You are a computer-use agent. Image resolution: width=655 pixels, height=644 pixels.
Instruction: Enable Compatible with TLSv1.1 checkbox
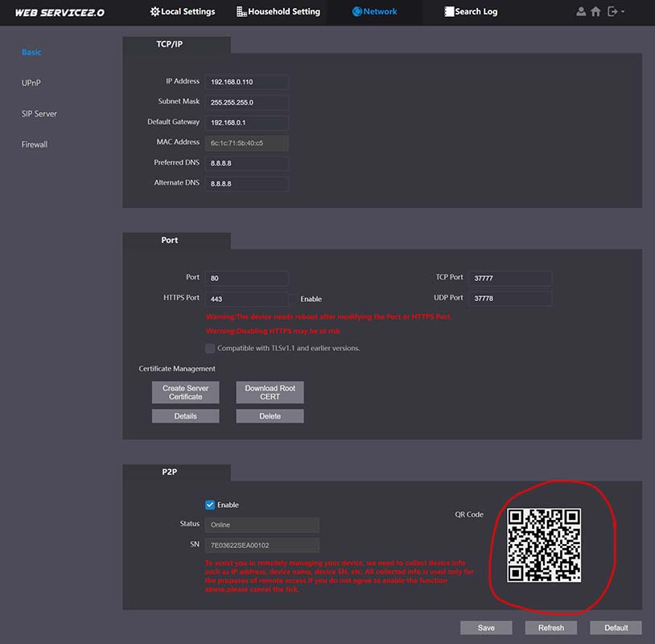(x=210, y=348)
